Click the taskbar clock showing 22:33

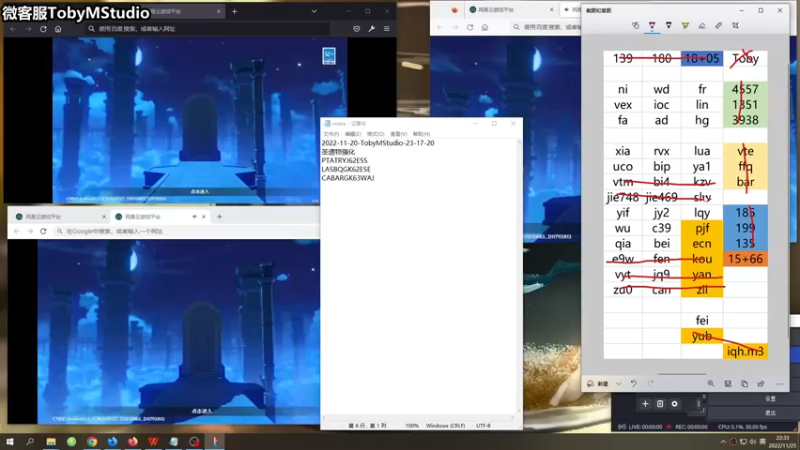click(782, 441)
